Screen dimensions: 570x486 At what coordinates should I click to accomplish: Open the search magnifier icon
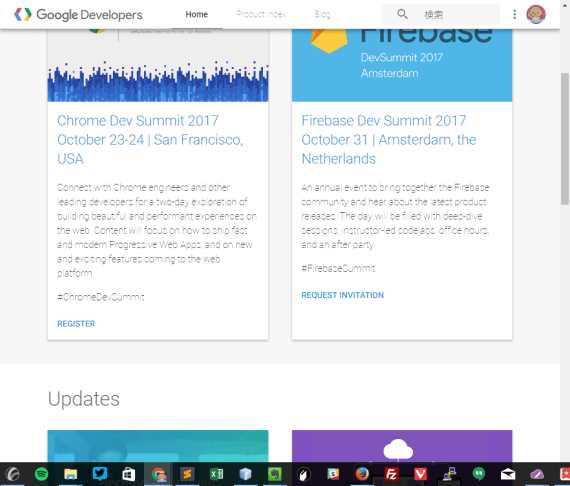tap(402, 14)
